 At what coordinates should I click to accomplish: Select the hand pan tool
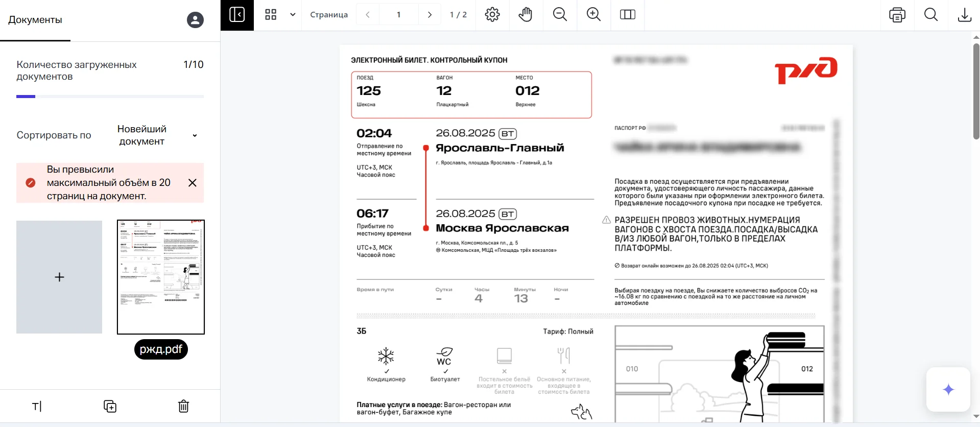(x=525, y=15)
